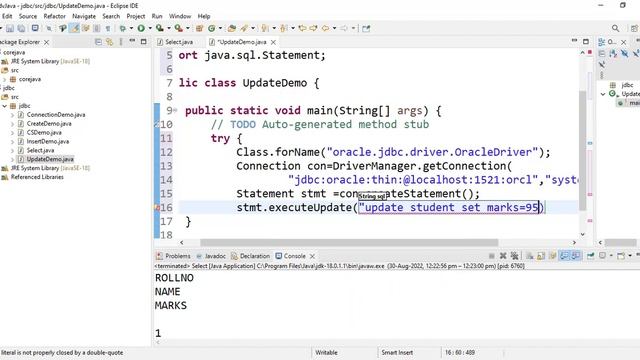Click MARKS text in the console output
The image size is (640, 360).
click(171, 306)
